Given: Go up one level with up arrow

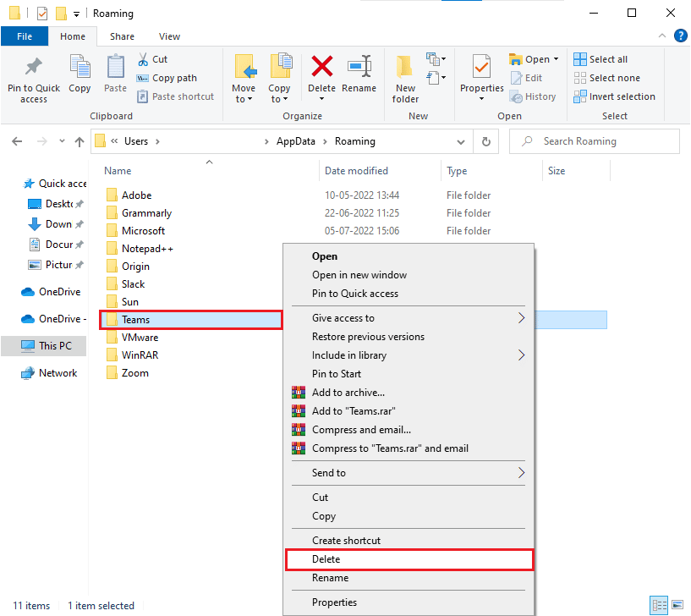Looking at the screenshot, I should click(x=80, y=141).
